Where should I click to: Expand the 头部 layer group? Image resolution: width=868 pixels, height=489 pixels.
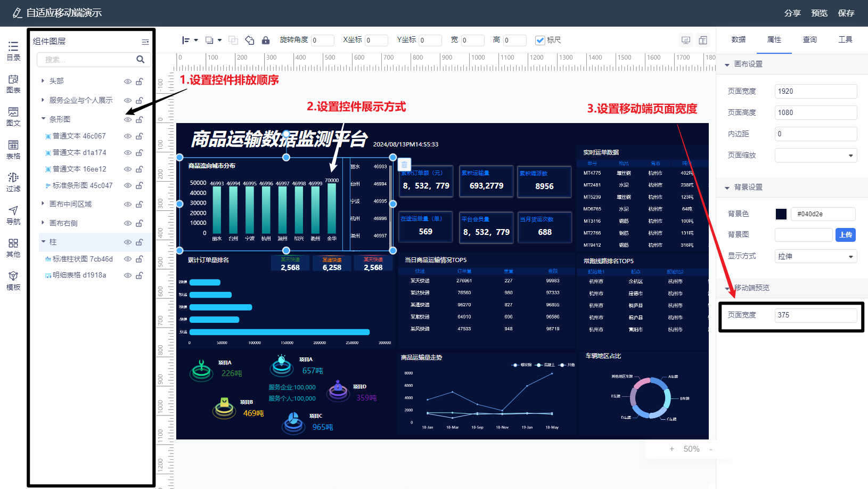pos(43,81)
